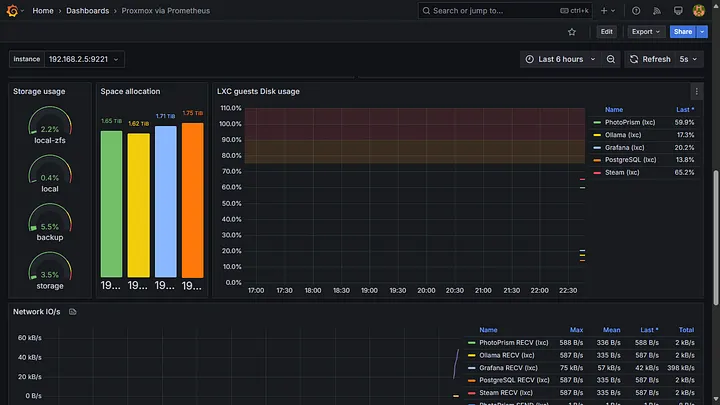Toggle PhotoPrism RECV (lxc) network series

point(514,343)
